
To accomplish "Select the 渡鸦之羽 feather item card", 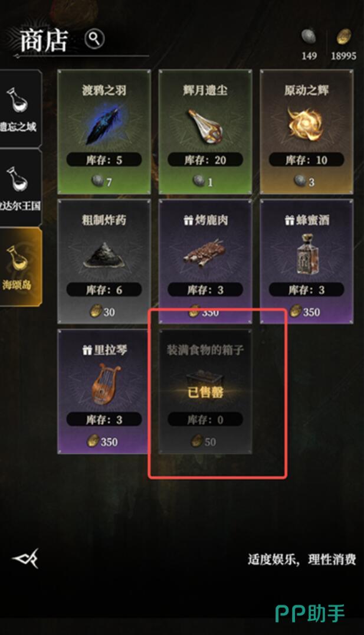I will coord(104,132).
